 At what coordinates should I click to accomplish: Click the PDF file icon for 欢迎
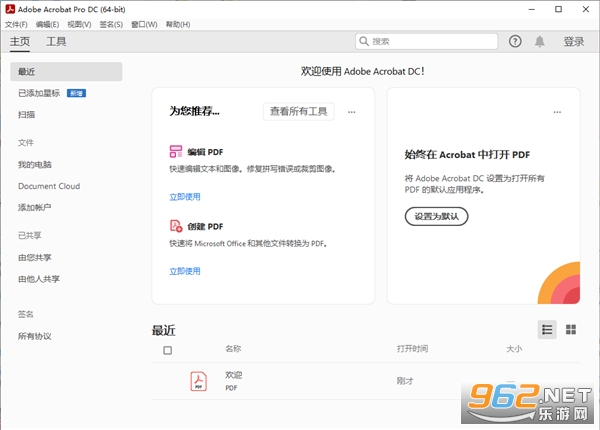[x=199, y=381]
